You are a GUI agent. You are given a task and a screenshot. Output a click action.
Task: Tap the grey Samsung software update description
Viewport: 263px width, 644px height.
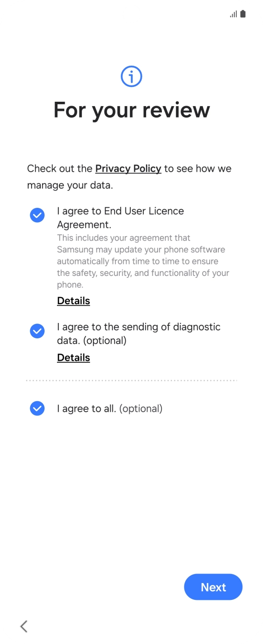[x=143, y=261]
